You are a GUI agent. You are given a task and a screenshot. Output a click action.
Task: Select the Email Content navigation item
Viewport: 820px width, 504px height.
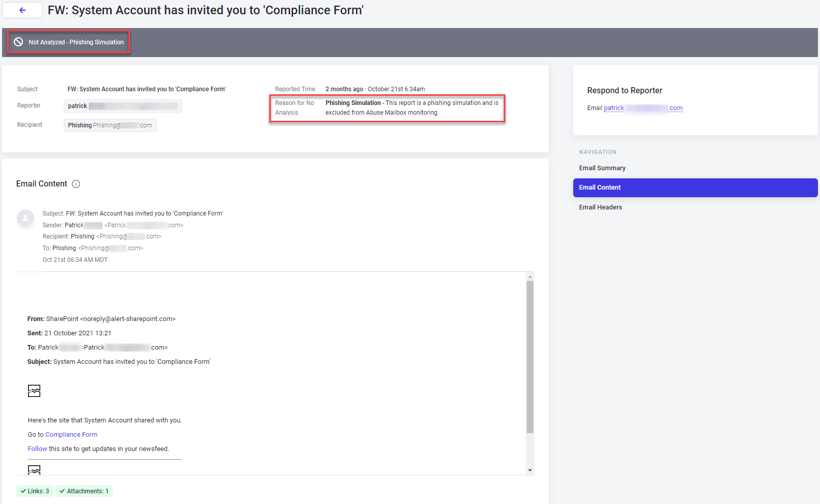(x=695, y=188)
